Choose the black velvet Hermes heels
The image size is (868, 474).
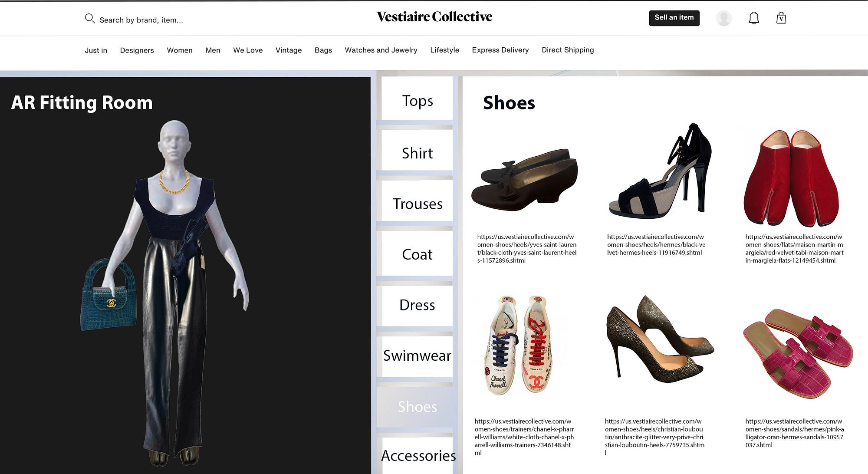(660, 171)
